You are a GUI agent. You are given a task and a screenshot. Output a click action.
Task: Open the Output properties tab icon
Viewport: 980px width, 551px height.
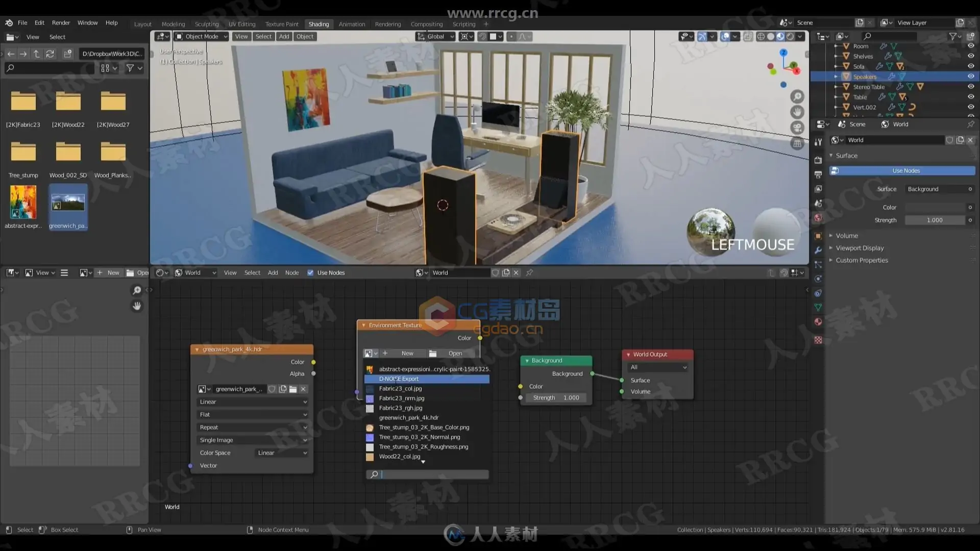(818, 174)
